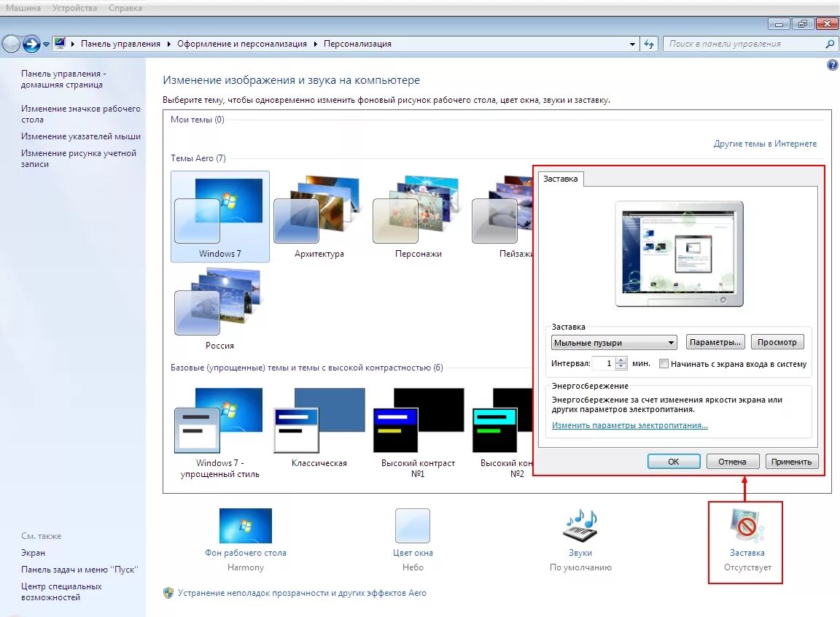Open Изменение рисунка учетной записи
The width and height of the screenshot is (840, 617).
click(x=78, y=158)
